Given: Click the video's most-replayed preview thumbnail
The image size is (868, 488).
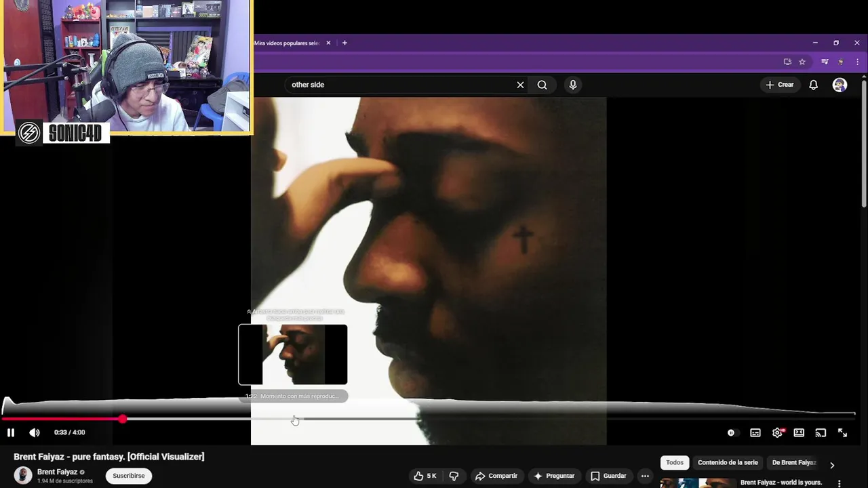Looking at the screenshot, I should pos(293,354).
